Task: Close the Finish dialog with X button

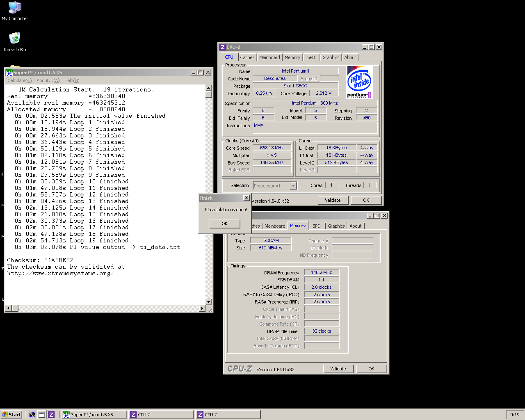Action: pos(246,198)
